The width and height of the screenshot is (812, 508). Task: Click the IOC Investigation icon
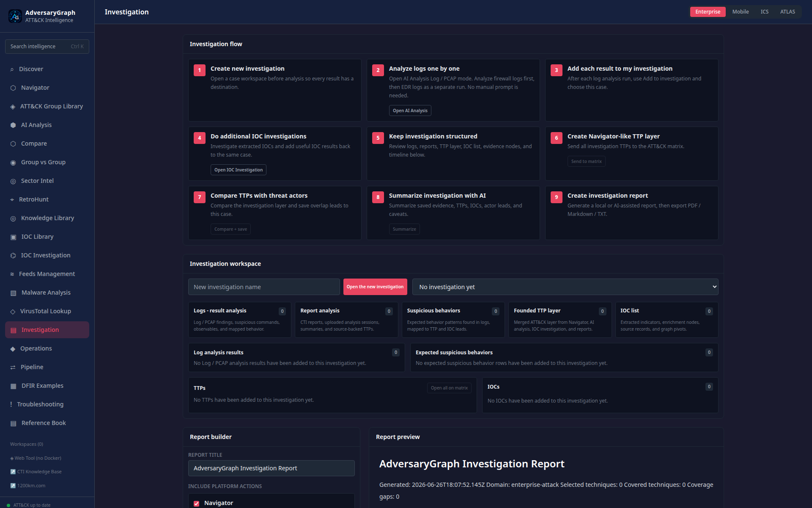click(13, 256)
